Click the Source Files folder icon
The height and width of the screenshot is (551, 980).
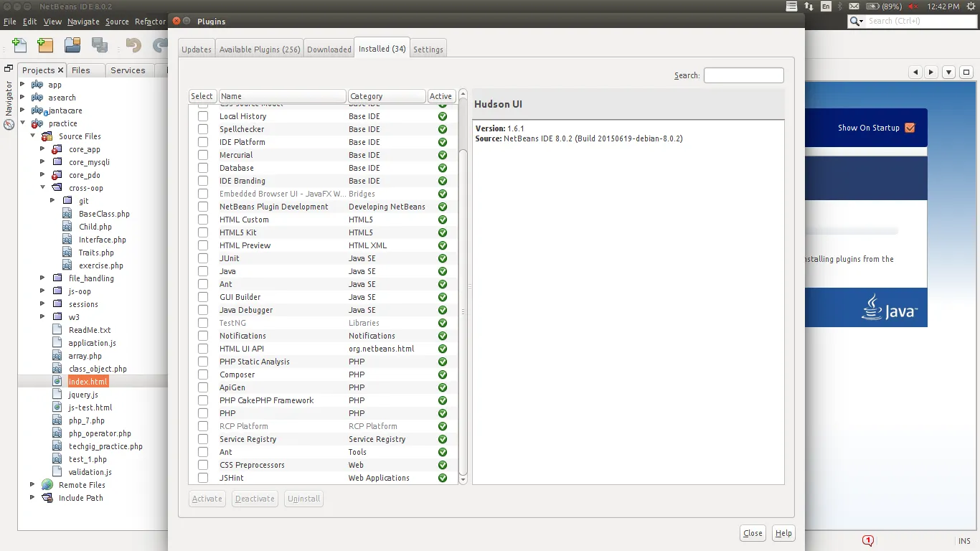[47, 136]
